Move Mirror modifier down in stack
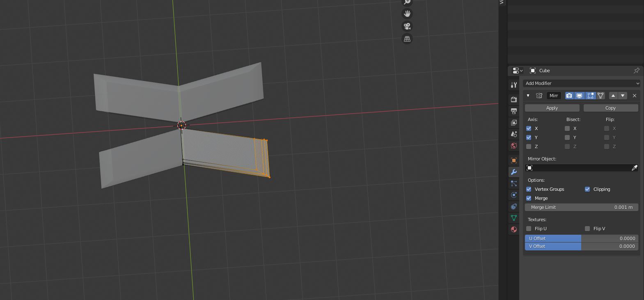 pyautogui.click(x=623, y=96)
